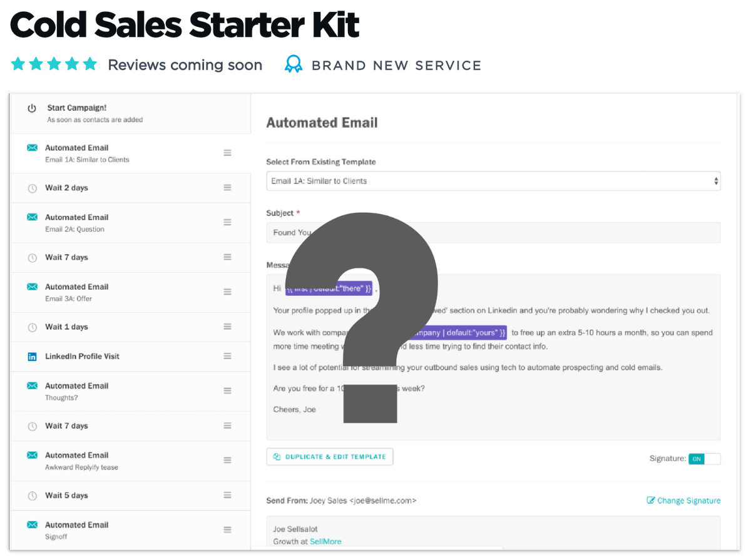Click inside the message body text area
This screenshot has height=560, width=751.
point(493,357)
